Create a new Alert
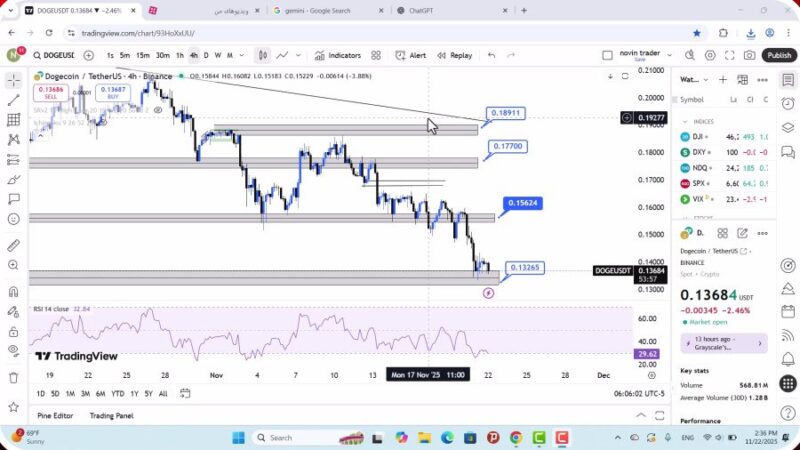This screenshot has height=450, width=800. 410,56
